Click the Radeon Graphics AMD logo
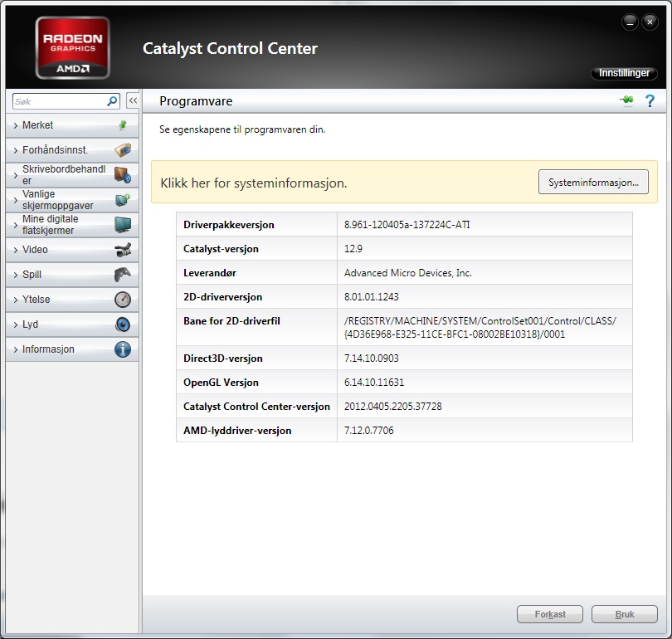This screenshot has width=672, height=639. click(72, 47)
